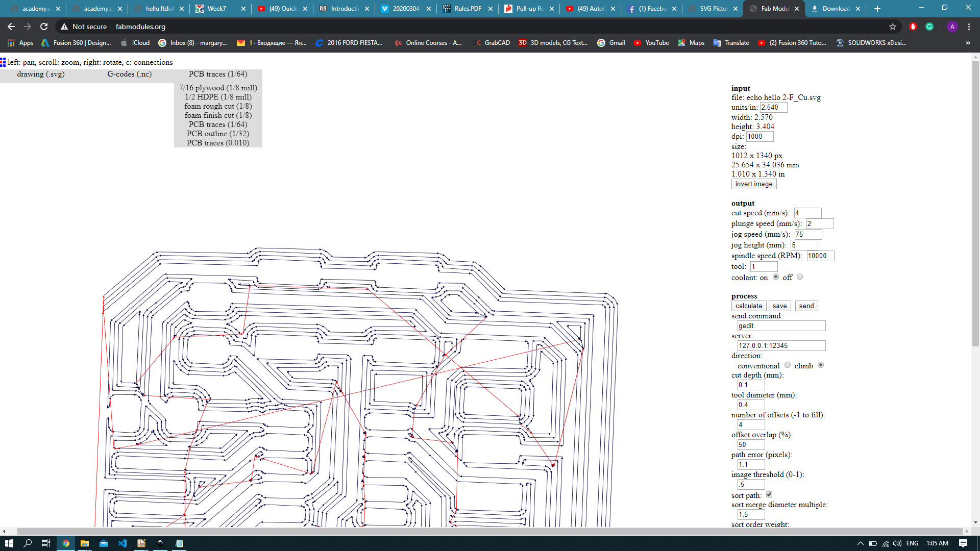Open the Windows Start menu
This screenshot has height=551, width=980.
pos(9,543)
